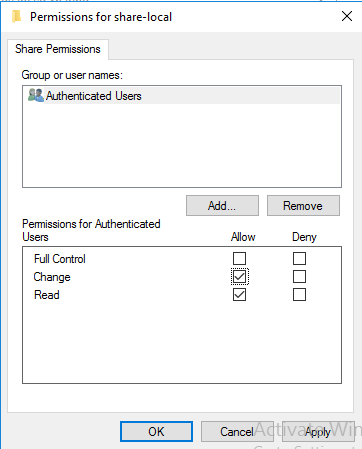Check Deny for Read permission
This screenshot has width=362, height=449.
click(x=299, y=295)
